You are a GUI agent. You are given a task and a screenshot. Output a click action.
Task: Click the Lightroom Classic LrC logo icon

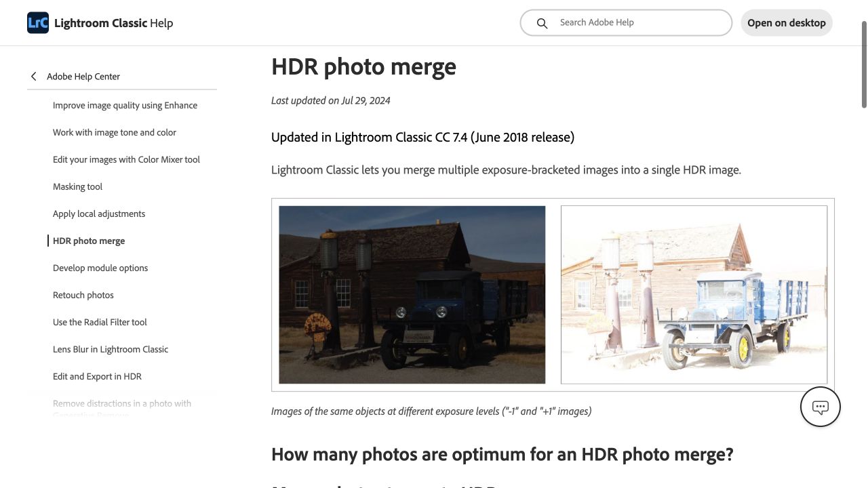point(38,23)
